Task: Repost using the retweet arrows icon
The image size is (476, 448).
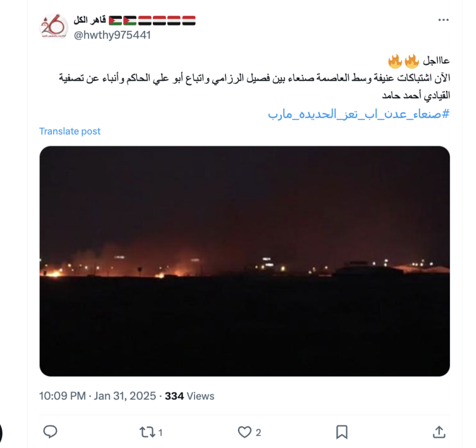Action: [x=147, y=432]
